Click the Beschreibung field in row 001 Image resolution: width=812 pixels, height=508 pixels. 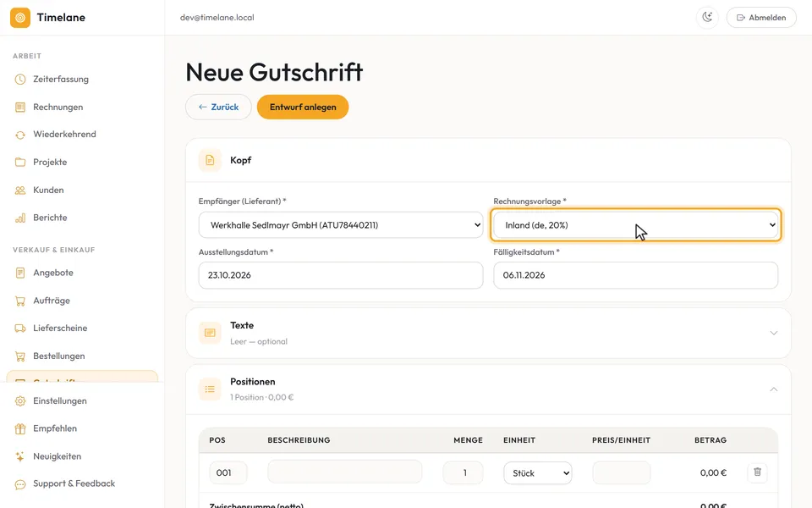[x=345, y=472]
